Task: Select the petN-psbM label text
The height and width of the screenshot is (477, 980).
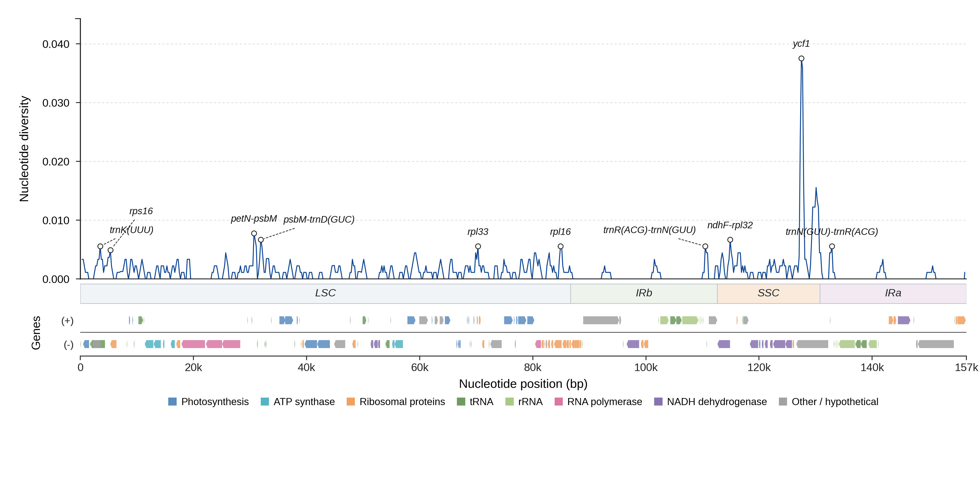Action: pyautogui.click(x=254, y=219)
